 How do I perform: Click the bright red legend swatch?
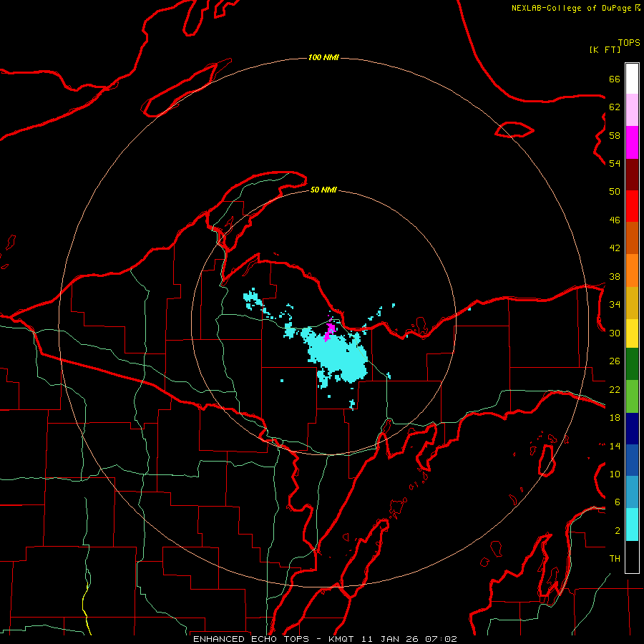[632, 206]
